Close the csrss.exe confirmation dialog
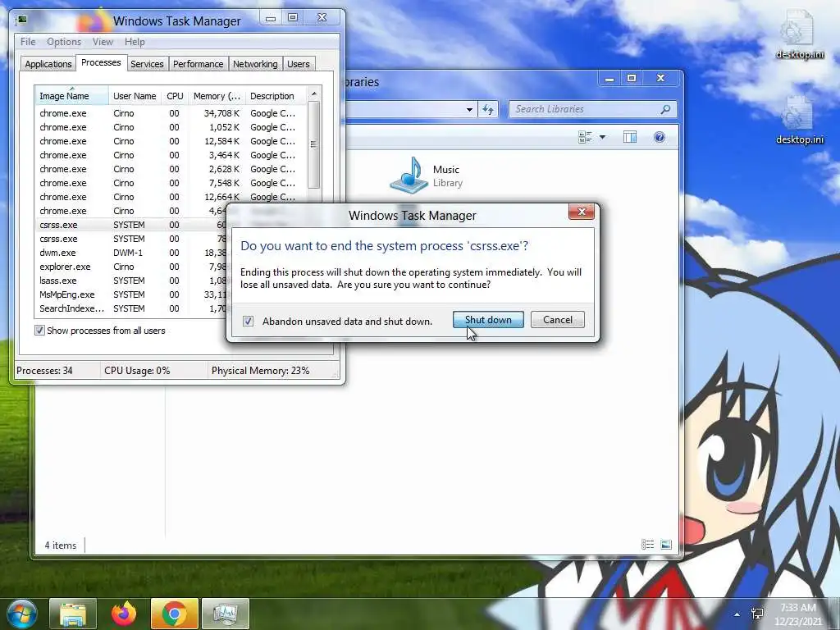840x630 pixels. [x=582, y=212]
